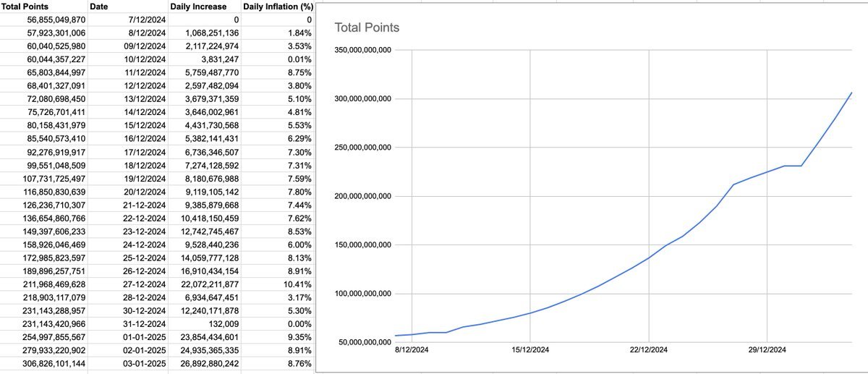Select the 15/12/2024 x-axis label on chart
This screenshot has width=868, height=374.
tap(530, 350)
